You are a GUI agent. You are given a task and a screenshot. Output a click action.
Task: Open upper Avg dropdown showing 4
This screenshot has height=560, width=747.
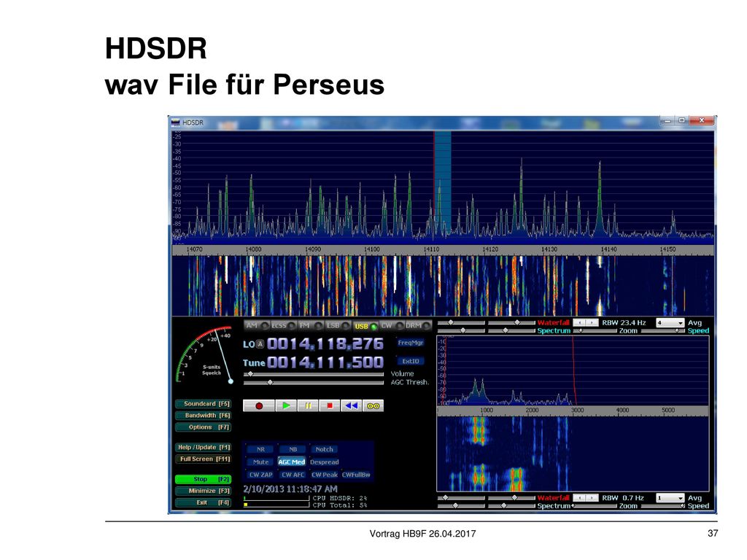(670, 323)
